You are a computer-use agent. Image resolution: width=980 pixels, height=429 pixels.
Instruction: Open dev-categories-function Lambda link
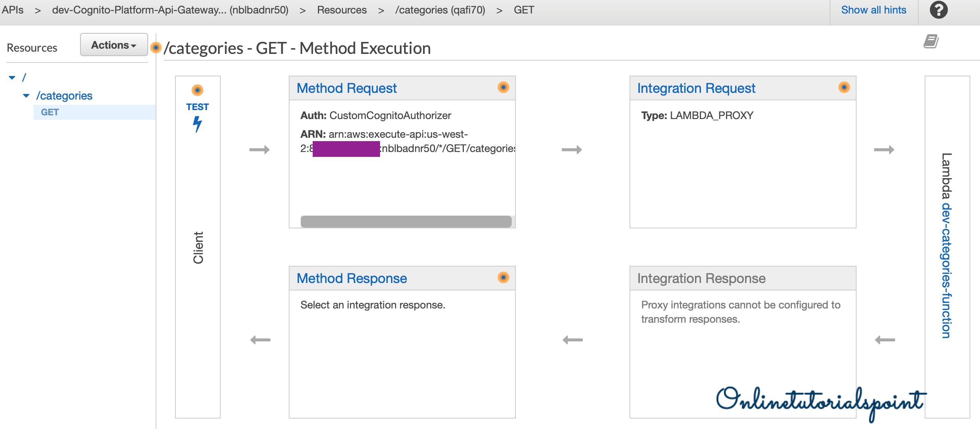(x=946, y=270)
